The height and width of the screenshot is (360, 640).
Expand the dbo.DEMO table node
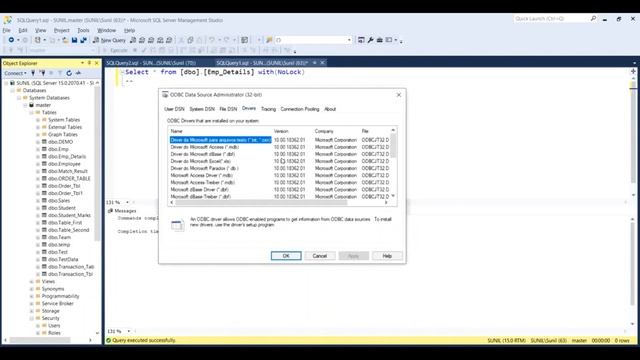pyautogui.click(x=38, y=142)
